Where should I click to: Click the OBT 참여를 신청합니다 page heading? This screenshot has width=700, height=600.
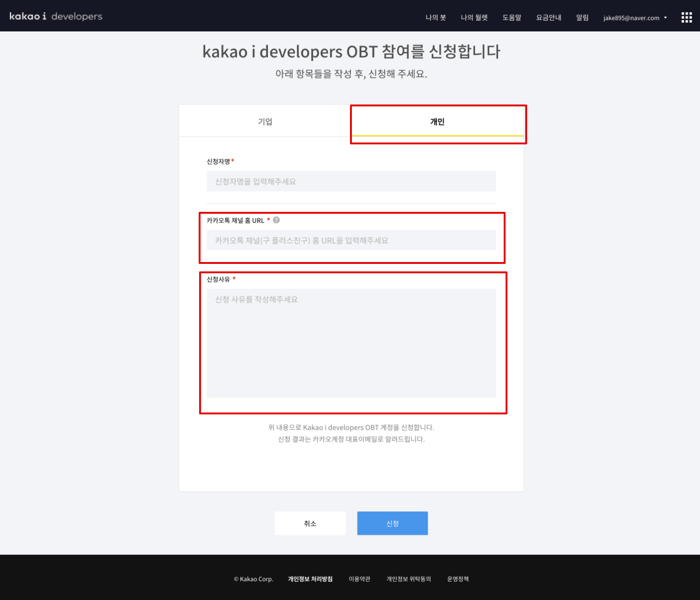[x=351, y=51]
